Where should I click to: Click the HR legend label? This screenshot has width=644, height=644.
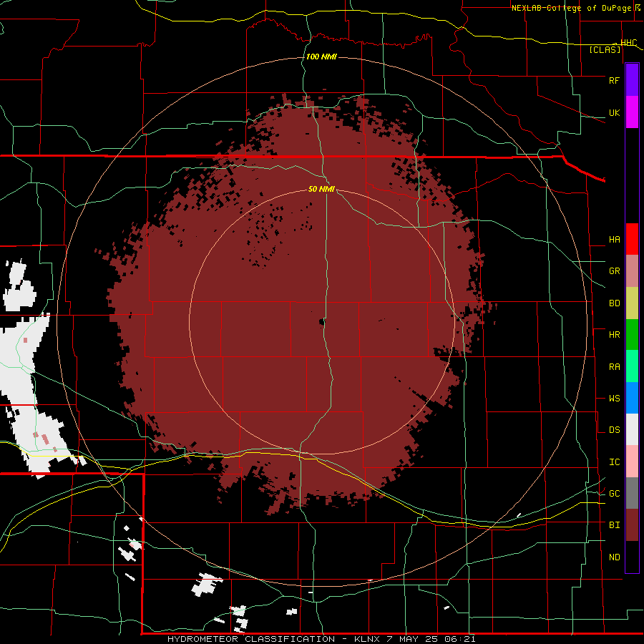(614, 334)
